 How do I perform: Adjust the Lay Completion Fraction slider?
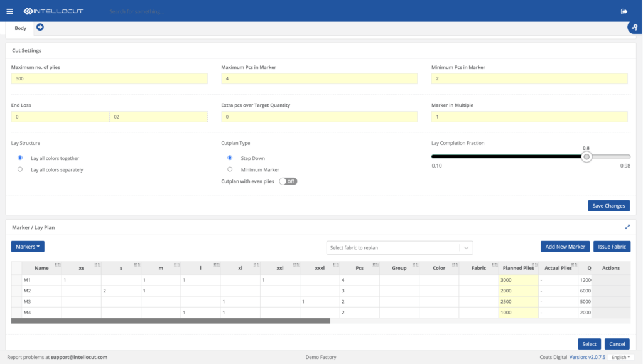[x=586, y=156]
